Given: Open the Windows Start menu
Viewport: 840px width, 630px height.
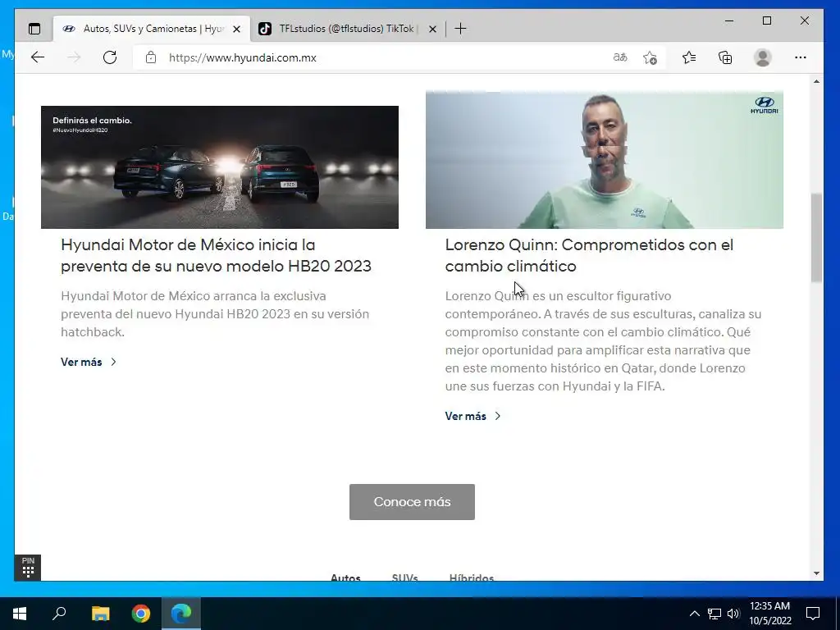Looking at the screenshot, I should coord(20,614).
